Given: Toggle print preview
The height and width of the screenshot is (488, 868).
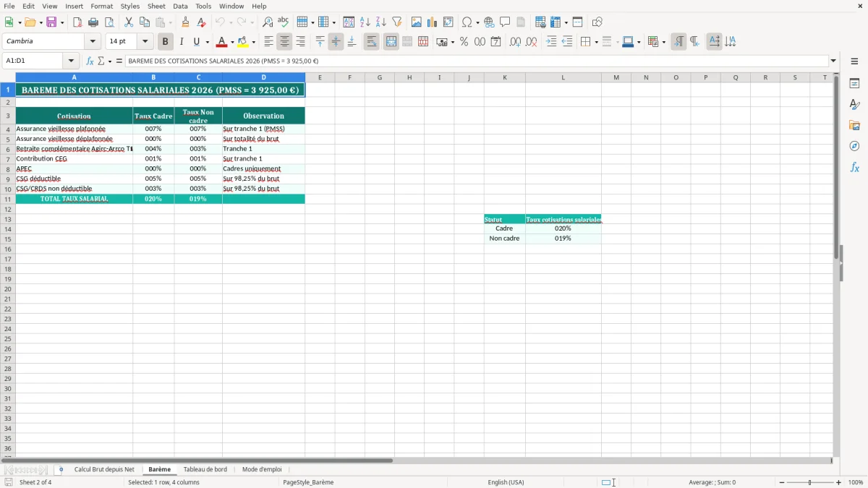Looking at the screenshot, I should [x=109, y=22].
